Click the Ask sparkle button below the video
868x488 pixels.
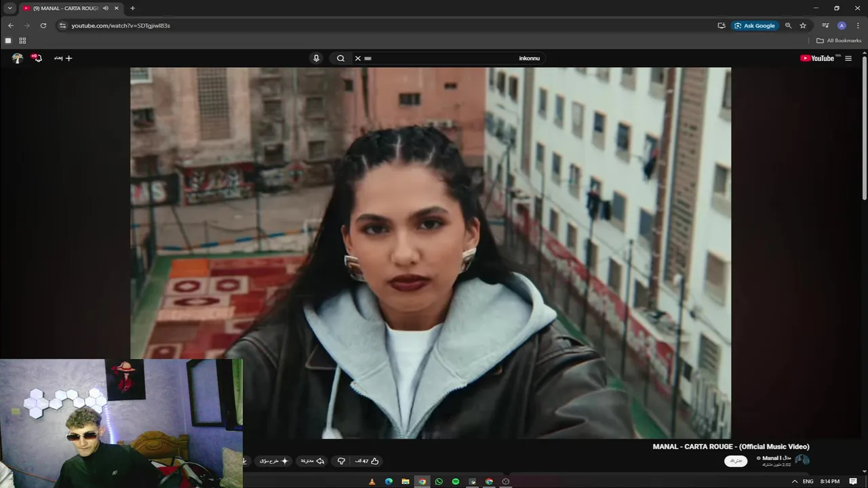274,461
